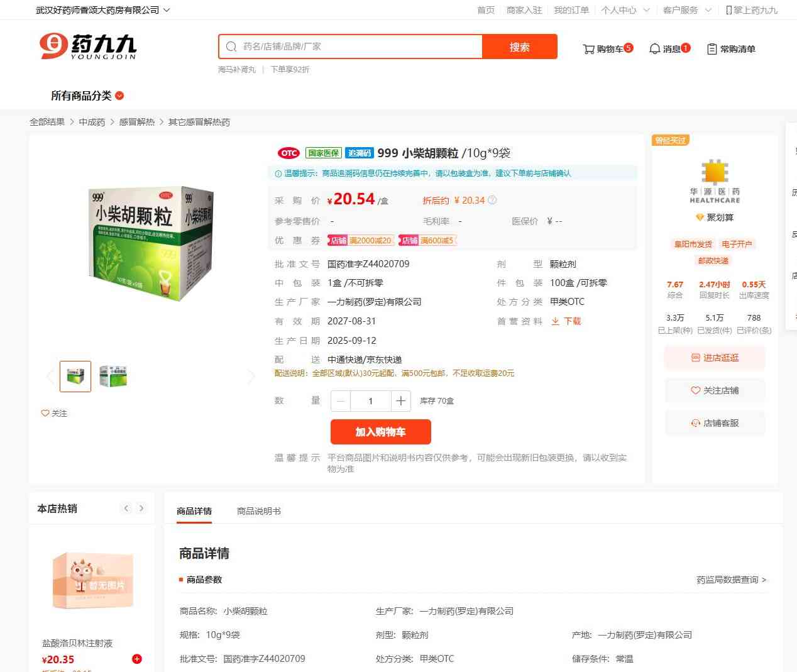The height and width of the screenshot is (672, 797).
Task: Expand the 个人中心 dropdown menu
Action: [x=625, y=10]
